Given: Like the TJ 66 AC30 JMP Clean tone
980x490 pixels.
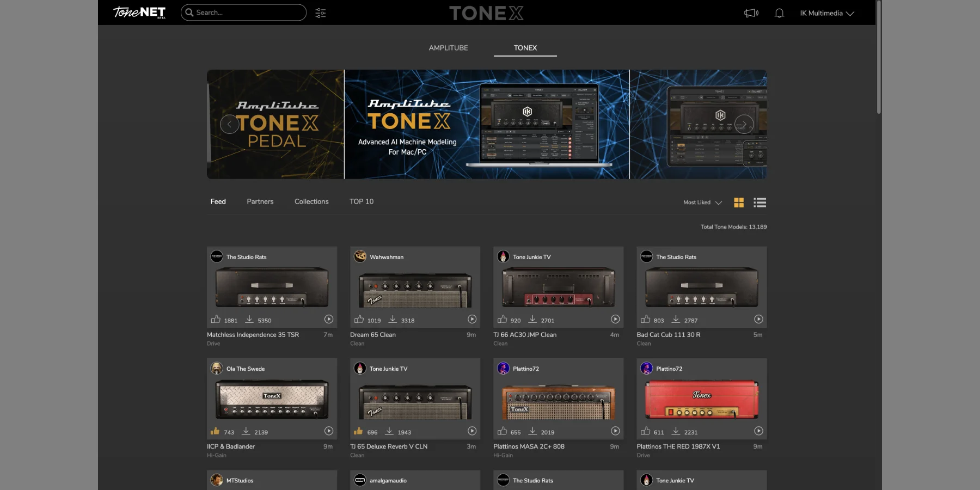Looking at the screenshot, I should [502, 319].
